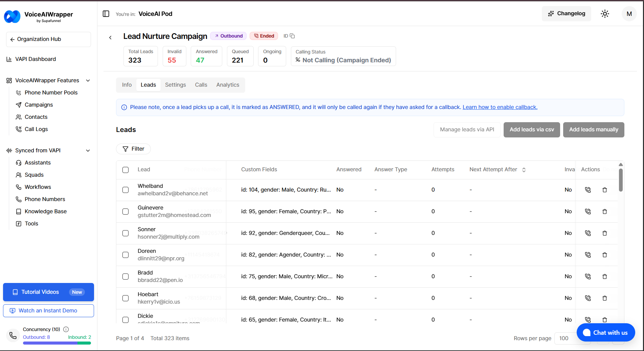Click Add leads via csv button

coord(532,130)
